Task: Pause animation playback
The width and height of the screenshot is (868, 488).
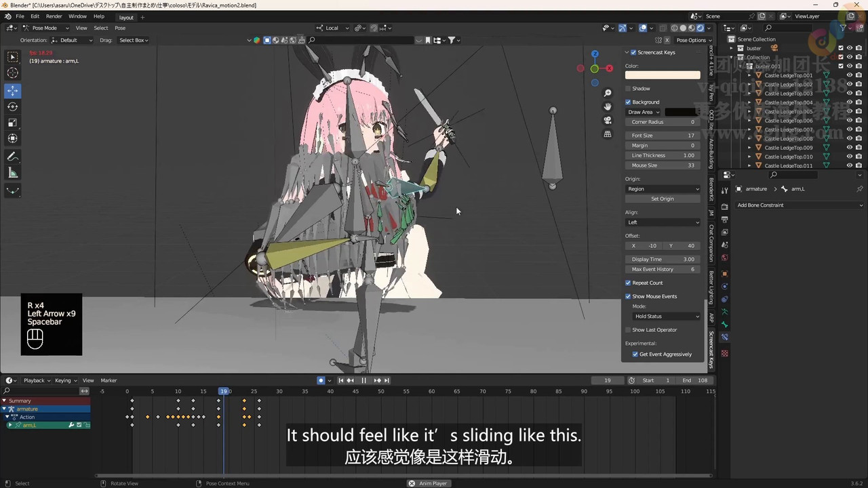Action: click(x=363, y=380)
